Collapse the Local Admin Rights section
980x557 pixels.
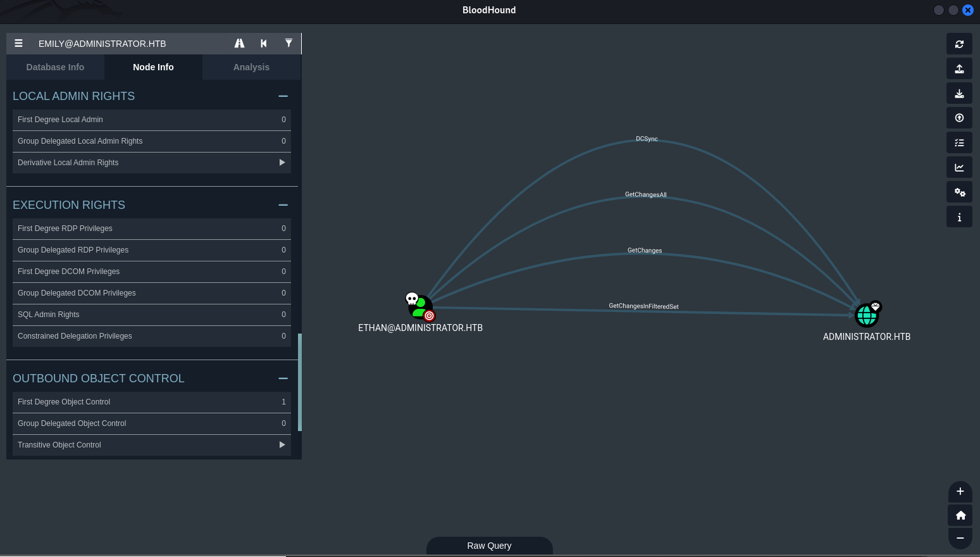[283, 96]
